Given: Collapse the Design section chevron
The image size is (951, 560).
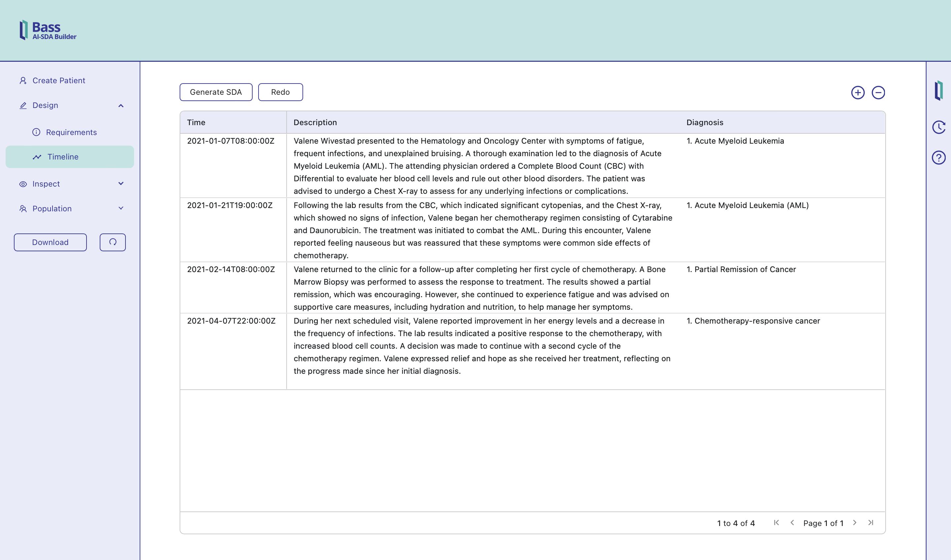Looking at the screenshot, I should 121,106.
